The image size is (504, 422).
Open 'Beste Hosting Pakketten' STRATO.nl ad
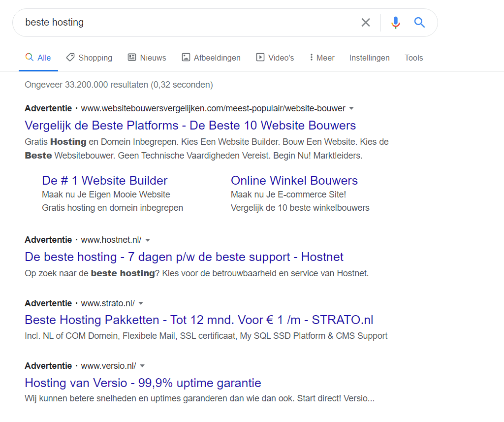(x=199, y=320)
